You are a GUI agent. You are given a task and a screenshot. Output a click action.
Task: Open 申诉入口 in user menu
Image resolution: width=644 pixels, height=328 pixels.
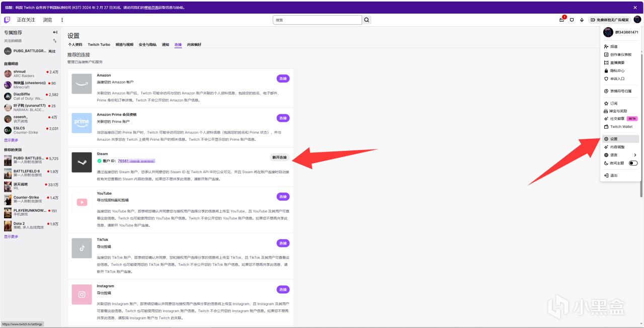click(621, 78)
